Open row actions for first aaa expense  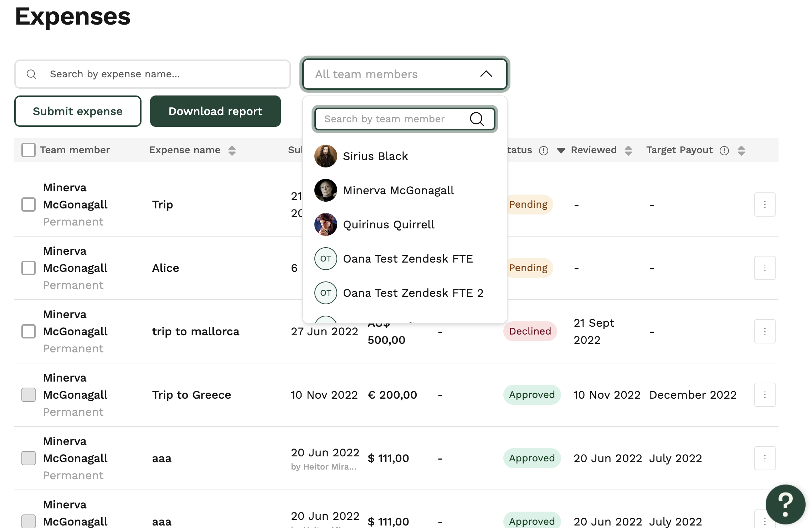click(765, 458)
